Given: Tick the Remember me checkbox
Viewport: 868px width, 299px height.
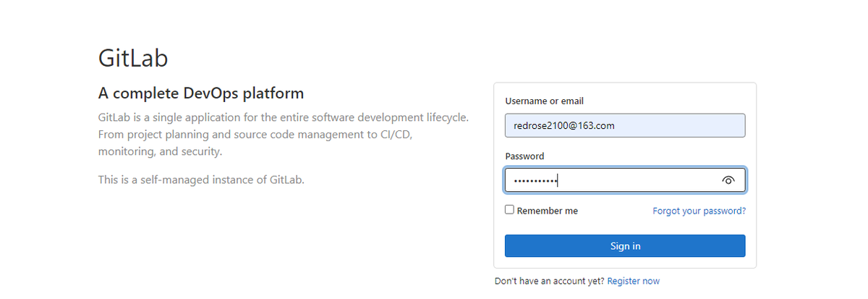Looking at the screenshot, I should [x=509, y=210].
